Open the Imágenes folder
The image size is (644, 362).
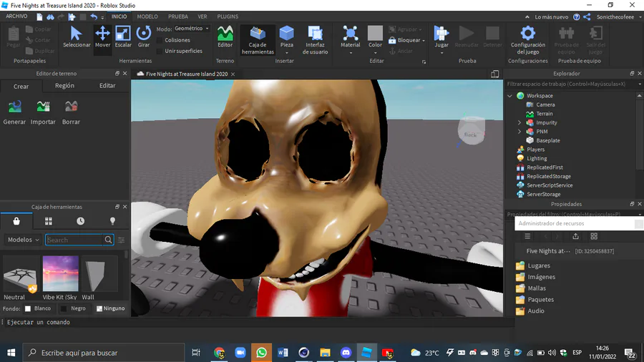(535, 277)
